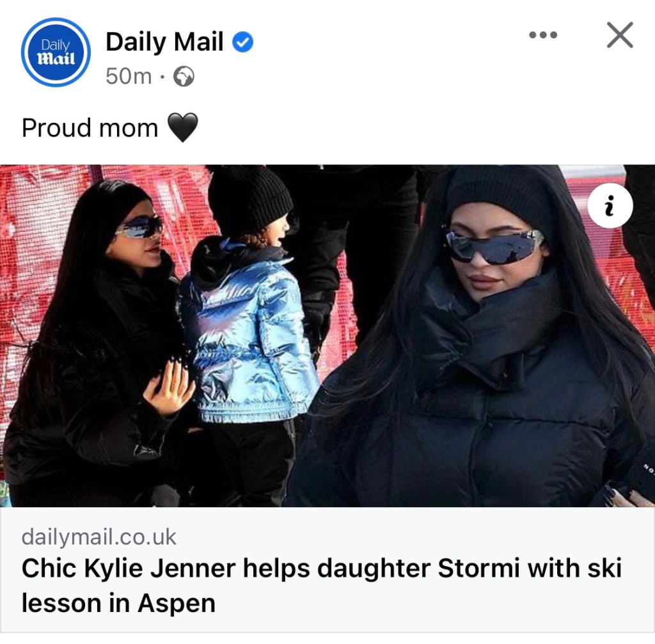
Task: Click the gray link preview footer area
Action: 327,570
